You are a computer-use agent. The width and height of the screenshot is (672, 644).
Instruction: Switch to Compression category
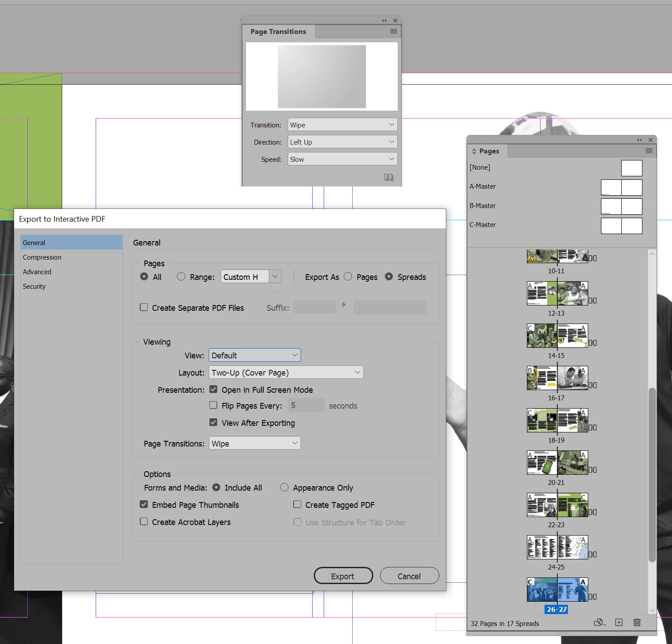tap(71, 257)
